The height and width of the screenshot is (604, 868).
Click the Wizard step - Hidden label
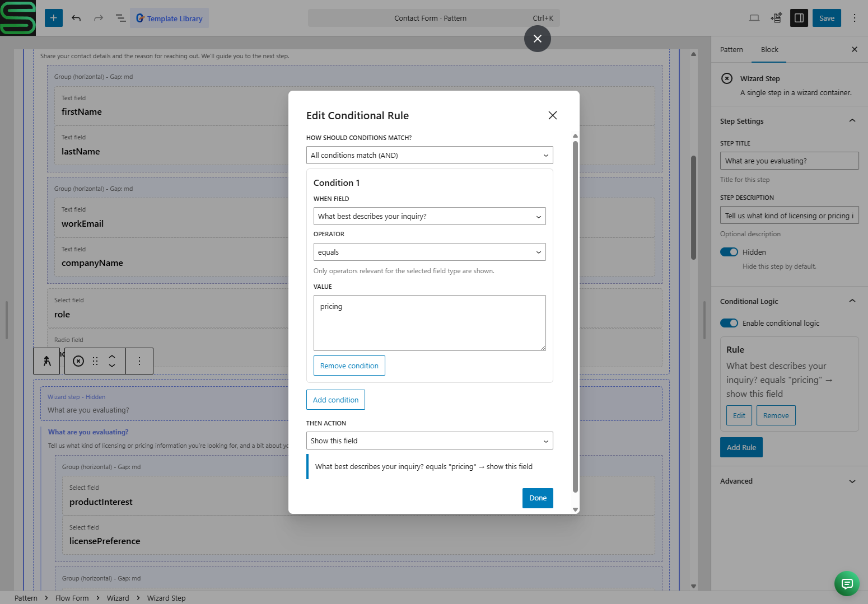(76, 397)
